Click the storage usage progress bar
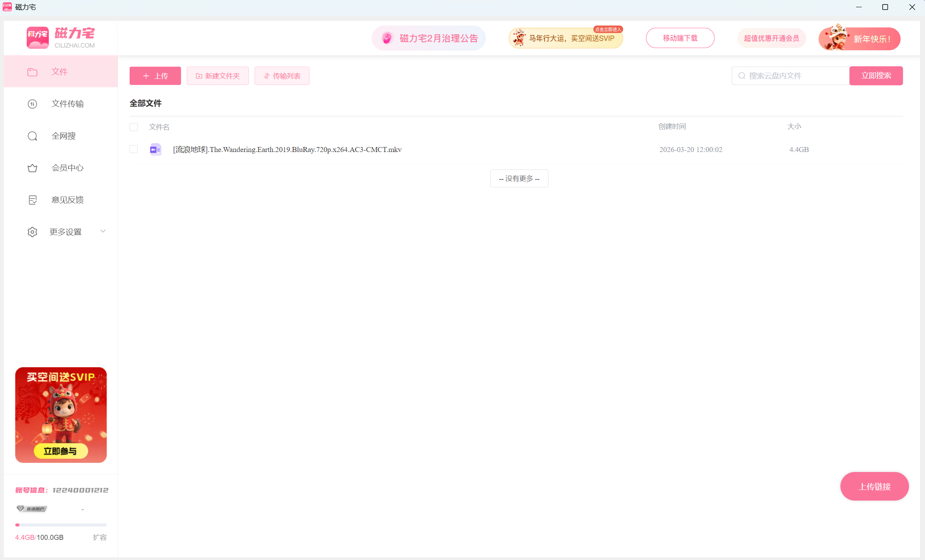The height and width of the screenshot is (560, 925). 61,525
